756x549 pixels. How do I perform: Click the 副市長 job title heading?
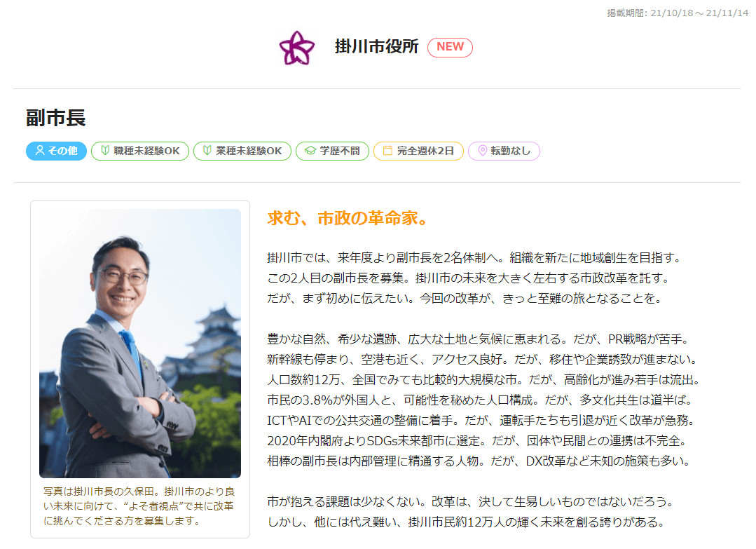coord(56,118)
